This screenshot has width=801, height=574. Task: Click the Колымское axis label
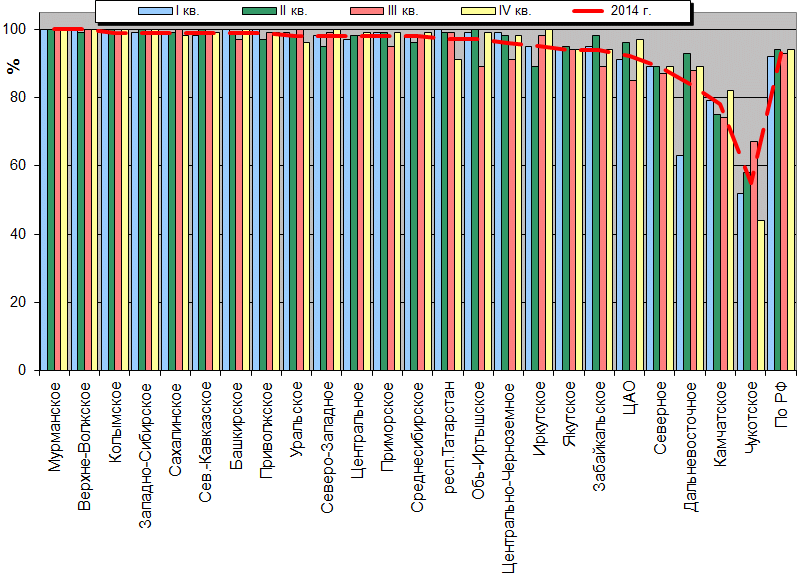click(115, 422)
